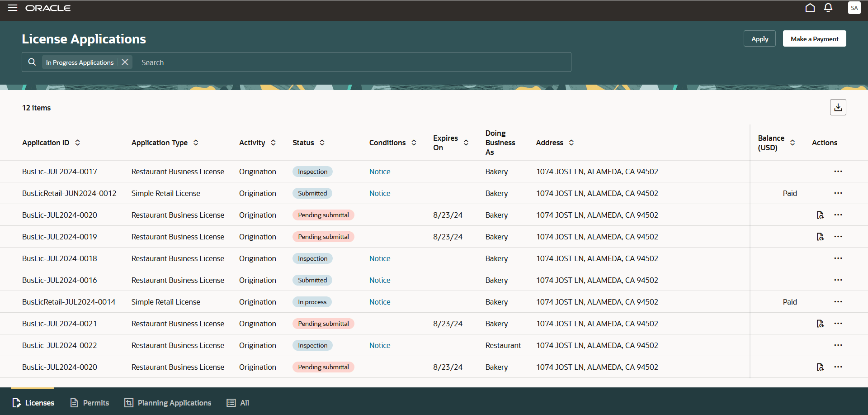Click the Licenses footer icon
This screenshot has width=868, height=415.
click(17, 403)
